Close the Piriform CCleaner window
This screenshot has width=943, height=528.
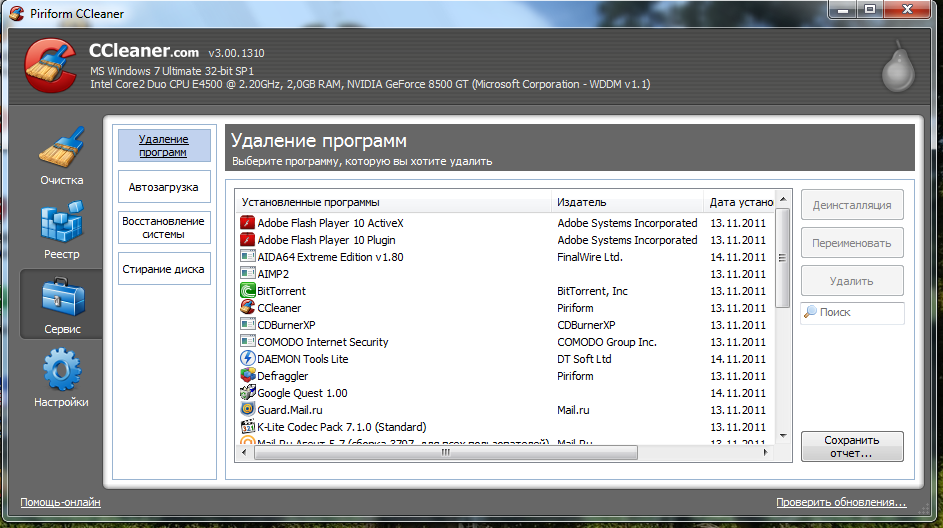[x=907, y=9]
